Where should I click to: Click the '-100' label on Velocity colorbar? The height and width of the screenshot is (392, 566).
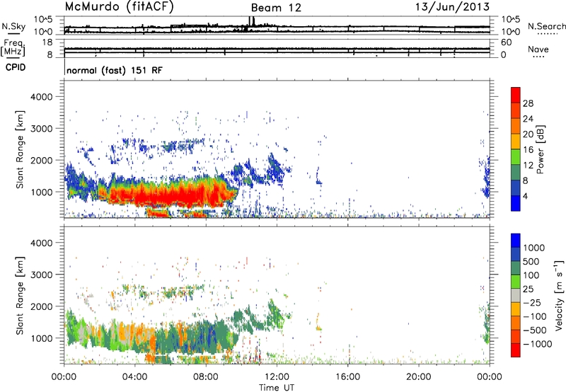(534, 316)
